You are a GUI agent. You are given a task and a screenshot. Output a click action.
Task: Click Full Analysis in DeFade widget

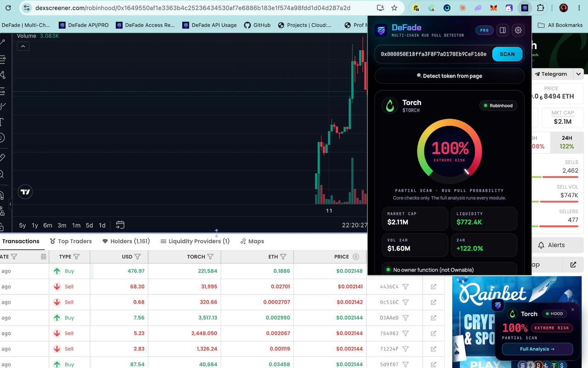[x=537, y=349]
